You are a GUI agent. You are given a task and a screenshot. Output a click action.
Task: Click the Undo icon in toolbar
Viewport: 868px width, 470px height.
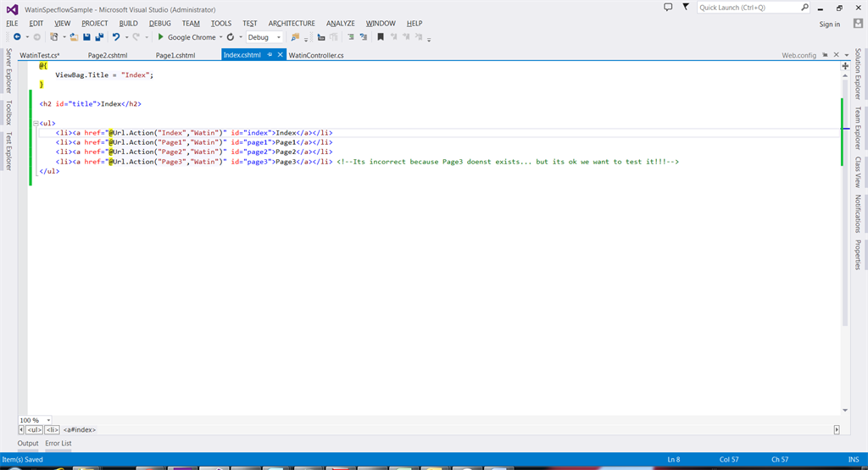pos(116,37)
